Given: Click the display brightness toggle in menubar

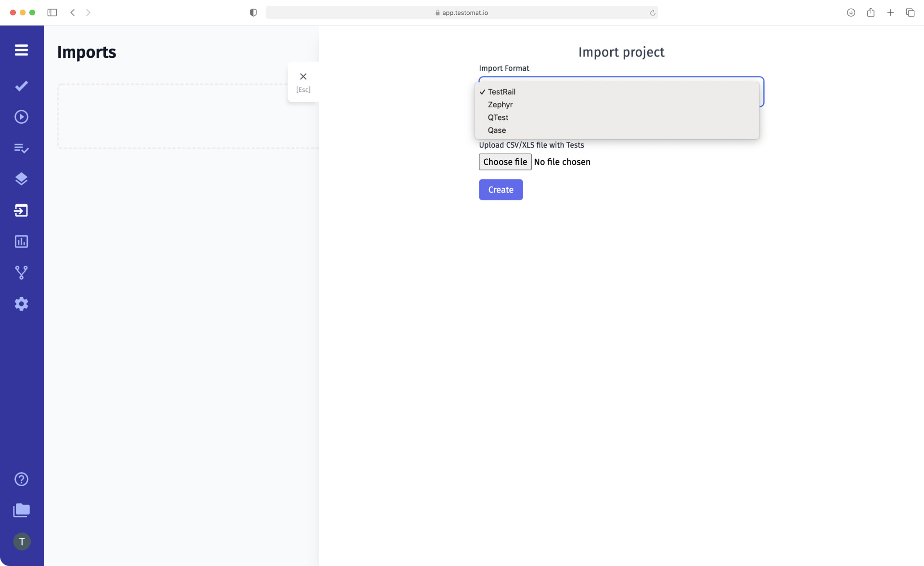Looking at the screenshot, I should point(253,13).
